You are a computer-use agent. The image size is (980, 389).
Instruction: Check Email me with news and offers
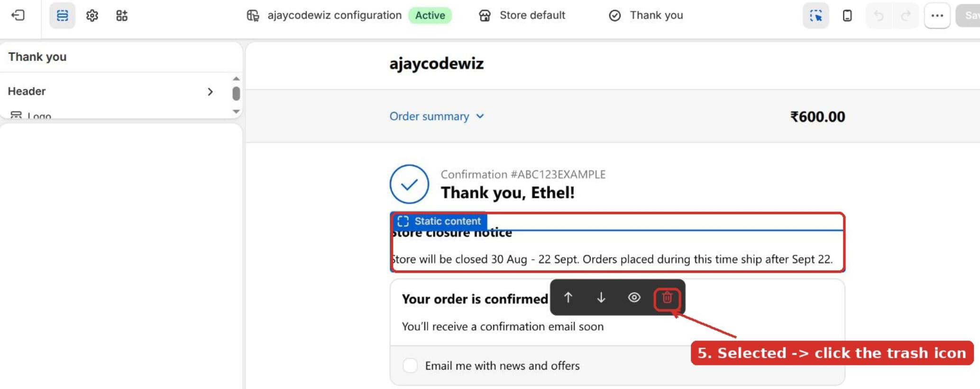[410, 366]
